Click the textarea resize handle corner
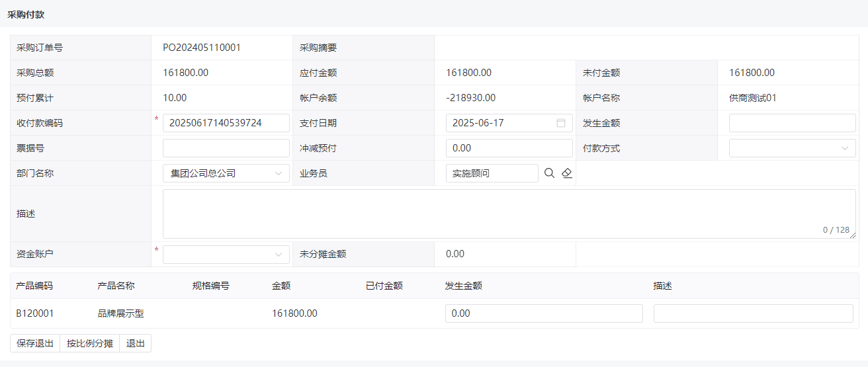 click(x=852, y=235)
